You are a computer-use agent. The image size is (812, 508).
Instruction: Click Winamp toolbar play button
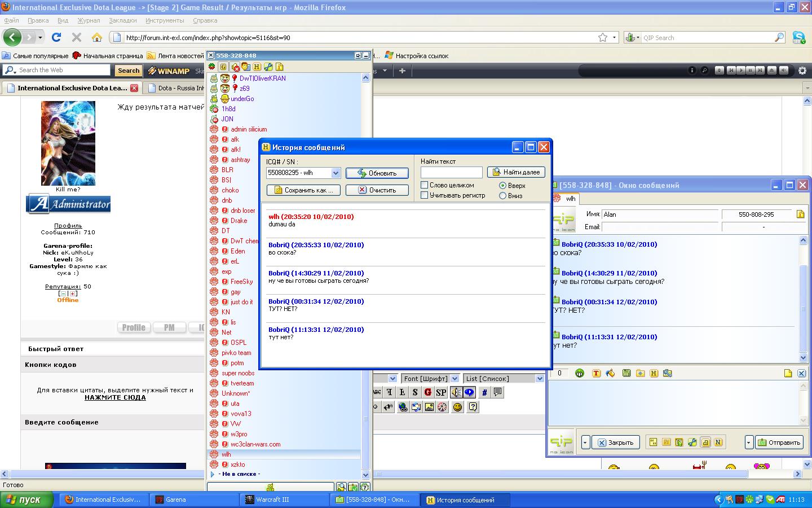[741, 71]
